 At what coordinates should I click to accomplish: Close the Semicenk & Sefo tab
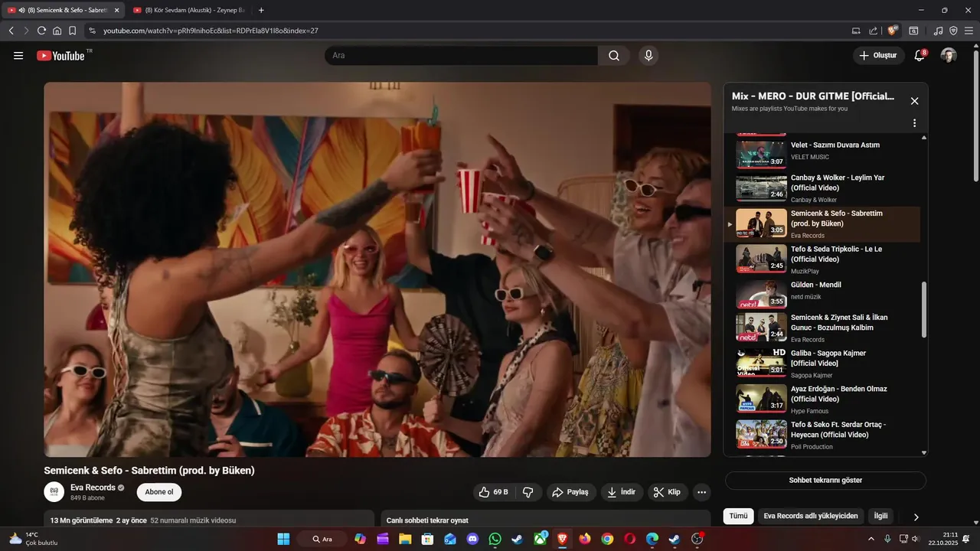tap(117, 10)
